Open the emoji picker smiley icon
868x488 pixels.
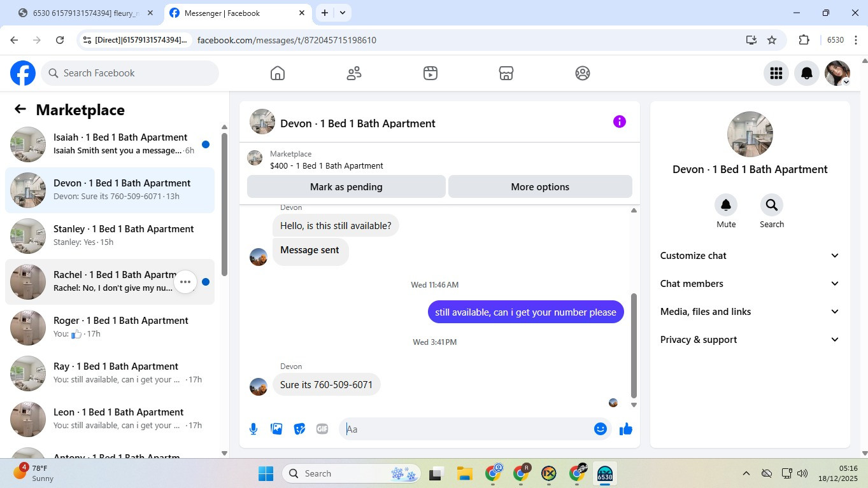pos(600,429)
